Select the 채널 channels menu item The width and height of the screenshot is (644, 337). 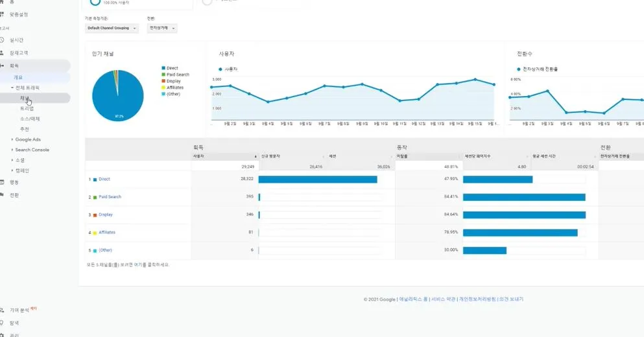coord(25,98)
